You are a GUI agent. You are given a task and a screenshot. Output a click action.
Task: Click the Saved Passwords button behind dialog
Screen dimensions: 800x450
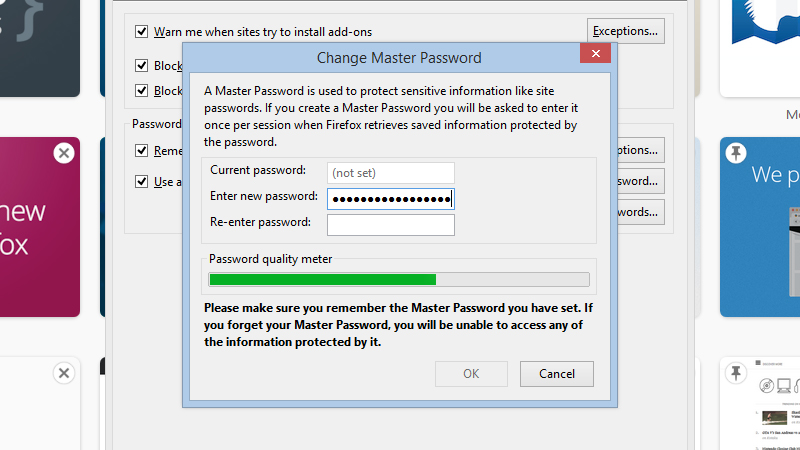point(641,212)
